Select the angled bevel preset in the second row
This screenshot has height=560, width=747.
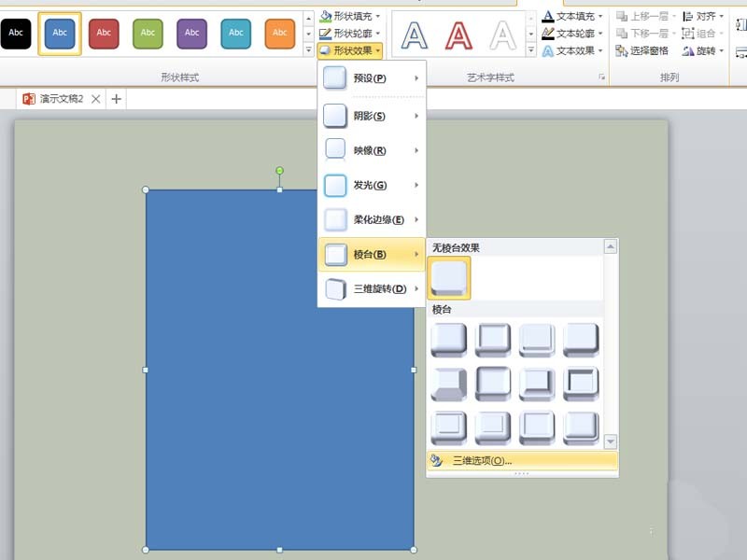click(448, 384)
